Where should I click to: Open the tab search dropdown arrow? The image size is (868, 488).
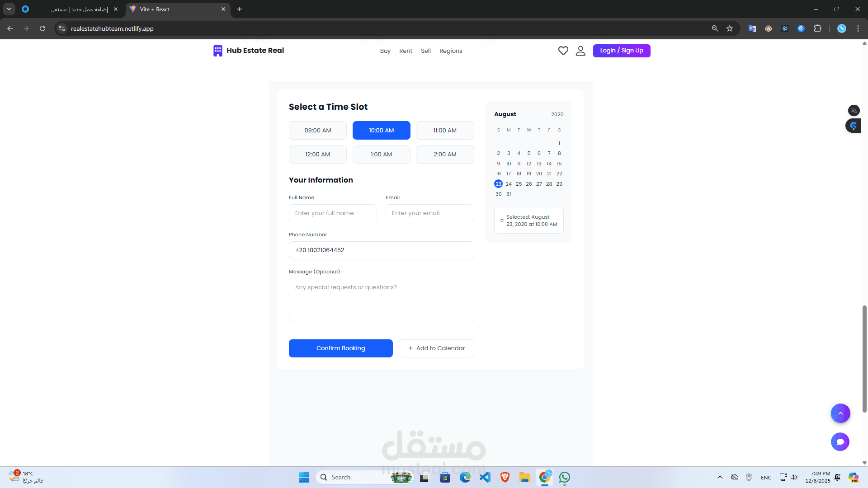pos(9,9)
